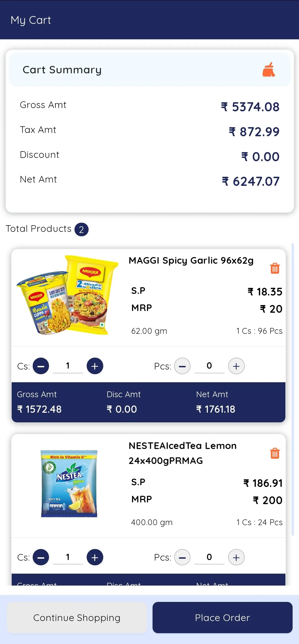Viewport: 299px width, 644px height.
Task: Tap the Place Order button
Action: 222,618
